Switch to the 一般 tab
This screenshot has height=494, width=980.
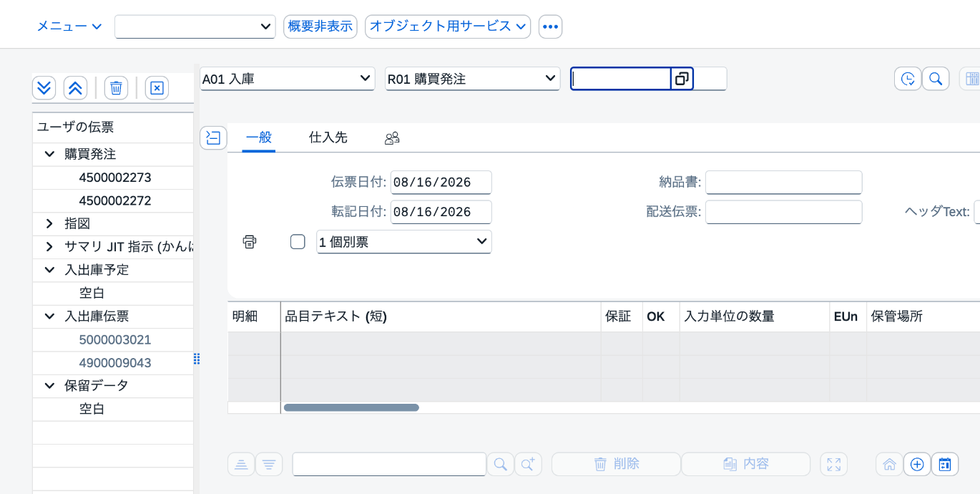point(259,137)
